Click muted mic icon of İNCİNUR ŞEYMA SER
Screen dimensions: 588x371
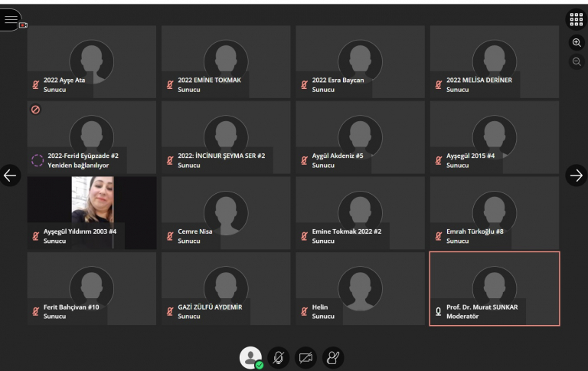click(170, 160)
